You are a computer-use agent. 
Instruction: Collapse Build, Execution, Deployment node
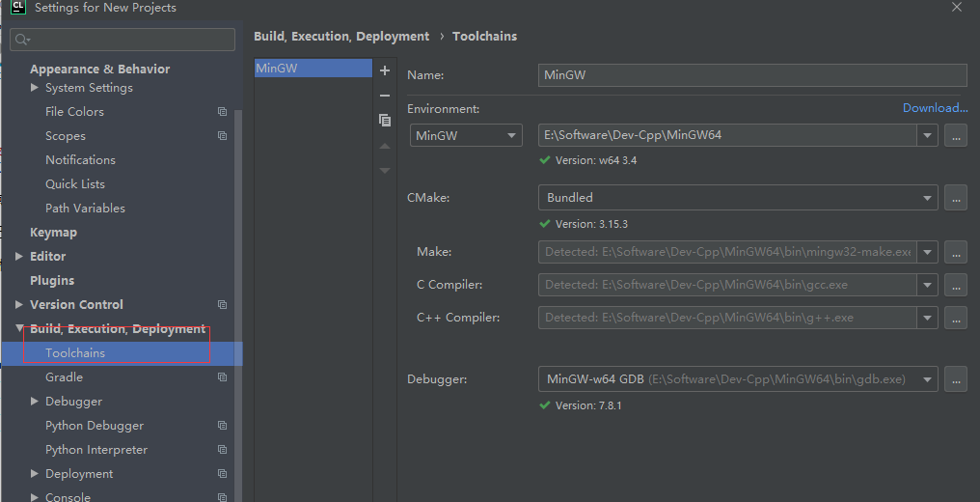click(19, 328)
